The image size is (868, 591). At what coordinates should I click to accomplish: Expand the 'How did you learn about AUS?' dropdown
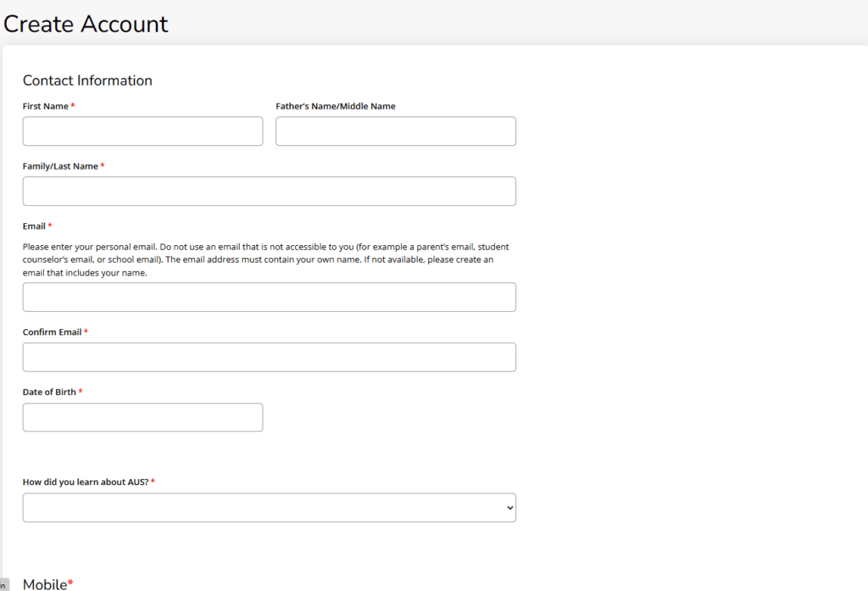[x=269, y=507]
